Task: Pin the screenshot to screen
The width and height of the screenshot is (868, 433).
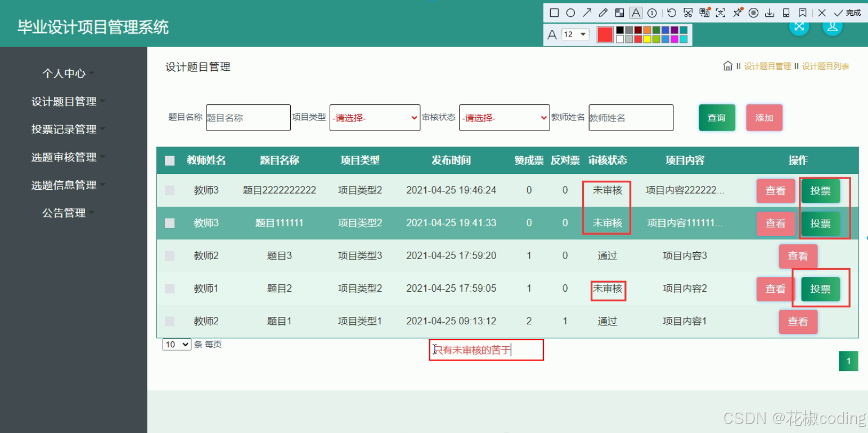Action: [x=737, y=13]
